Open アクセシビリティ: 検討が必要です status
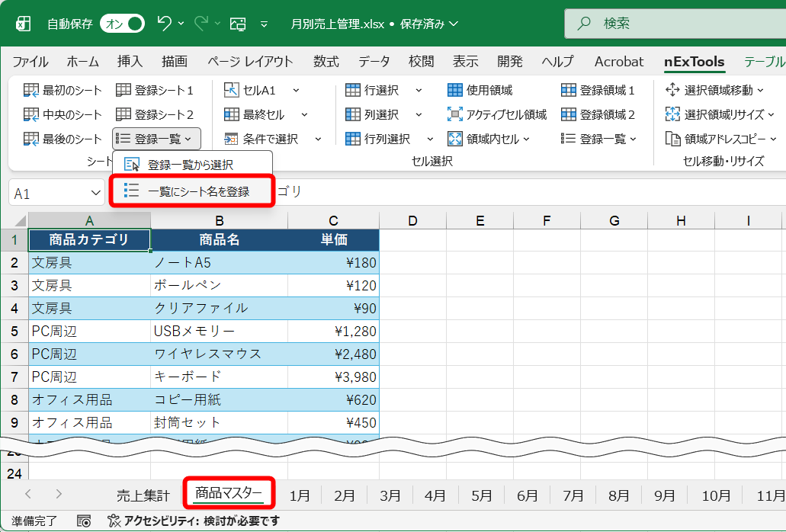Viewport: 786px width, 532px height. click(x=194, y=521)
